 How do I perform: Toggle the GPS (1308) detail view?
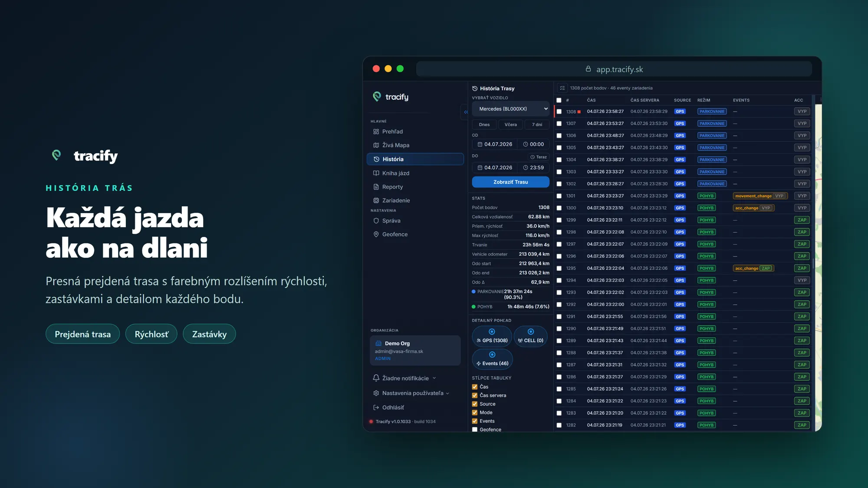click(492, 336)
